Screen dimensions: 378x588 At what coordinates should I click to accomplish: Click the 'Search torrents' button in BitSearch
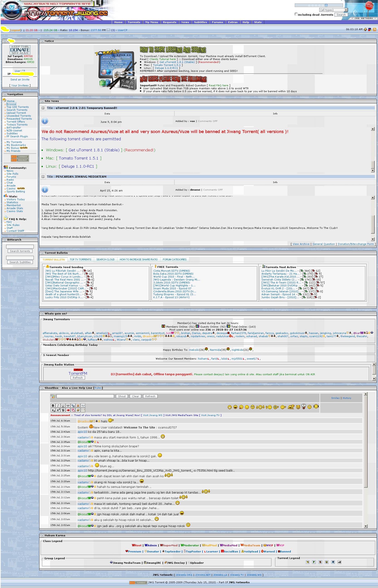click(20, 251)
